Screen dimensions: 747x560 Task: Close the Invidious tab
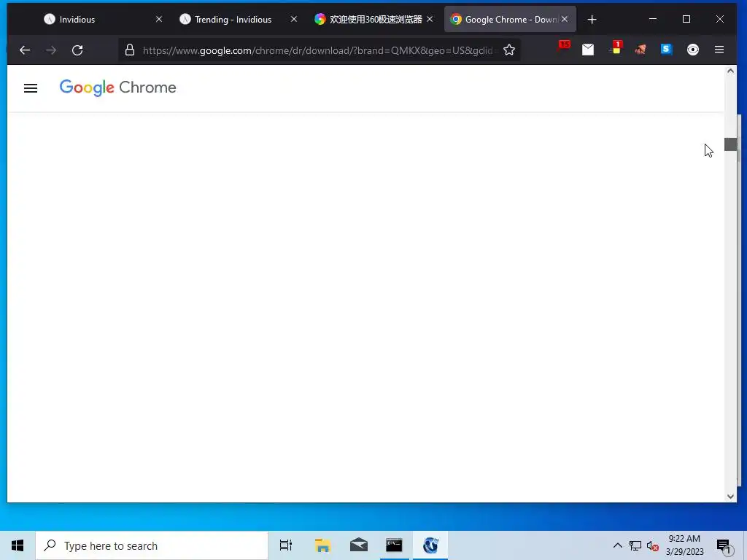[x=158, y=19]
